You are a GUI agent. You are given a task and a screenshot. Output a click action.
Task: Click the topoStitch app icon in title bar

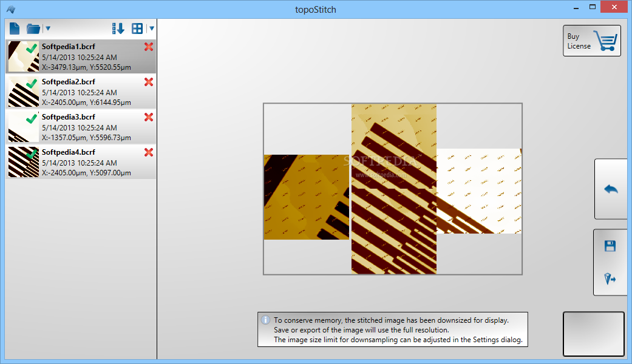11,9
